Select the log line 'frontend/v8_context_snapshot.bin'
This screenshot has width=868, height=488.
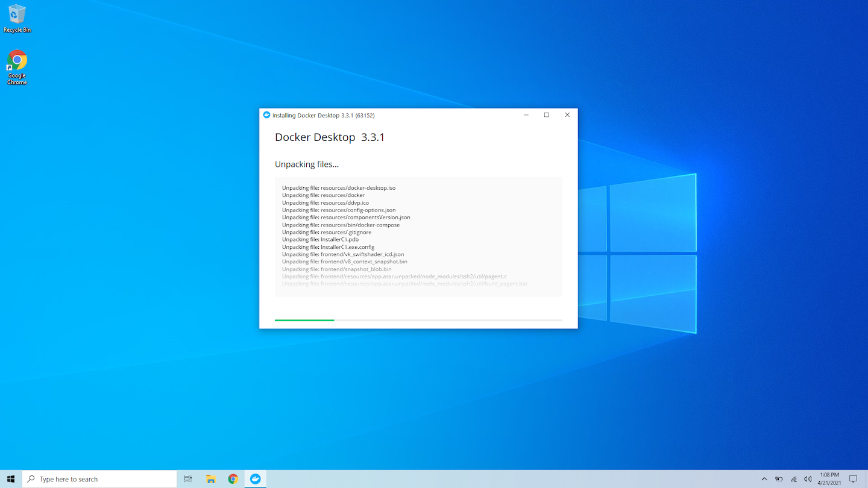[x=345, y=261]
